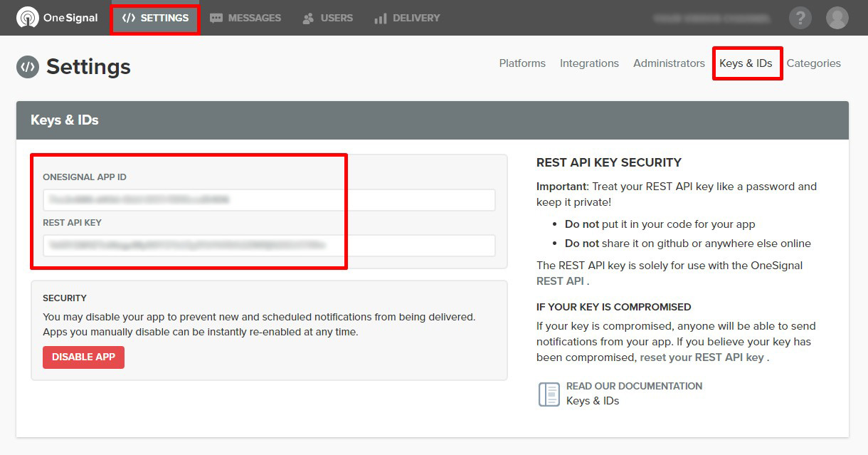868x455 pixels.
Task: Go to Messages in top navigation
Action: pos(245,18)
